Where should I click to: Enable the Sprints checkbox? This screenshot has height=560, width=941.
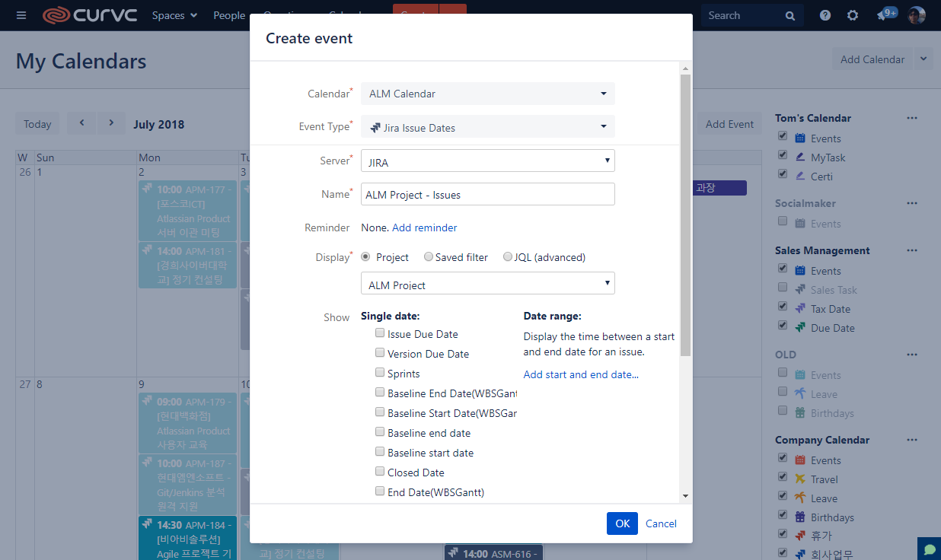pyautogui.click(x=380, y=373)
